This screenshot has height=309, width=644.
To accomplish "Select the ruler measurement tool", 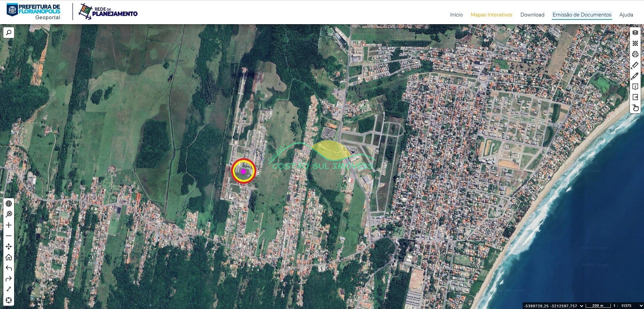I will 635,65.
